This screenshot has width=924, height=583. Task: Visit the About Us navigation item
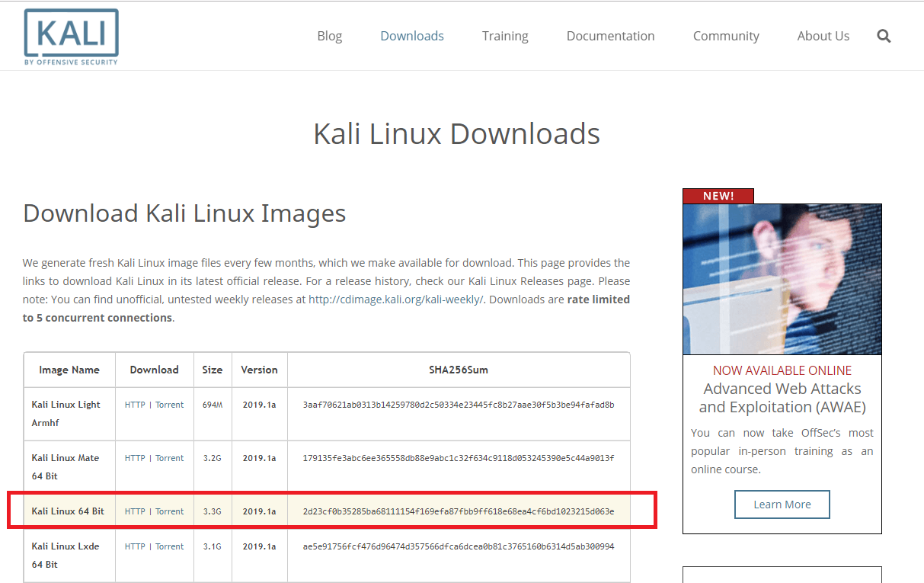tap(823, 36)
